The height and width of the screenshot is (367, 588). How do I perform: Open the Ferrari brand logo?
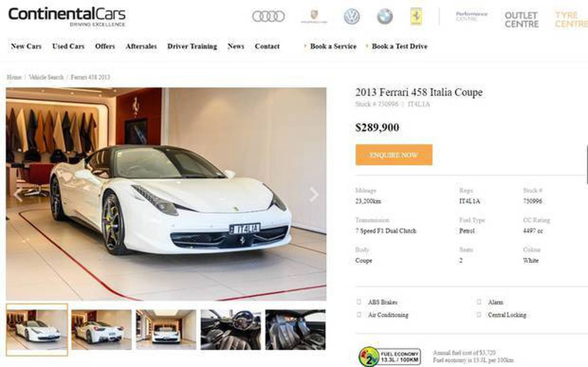[x=416, y=17]
